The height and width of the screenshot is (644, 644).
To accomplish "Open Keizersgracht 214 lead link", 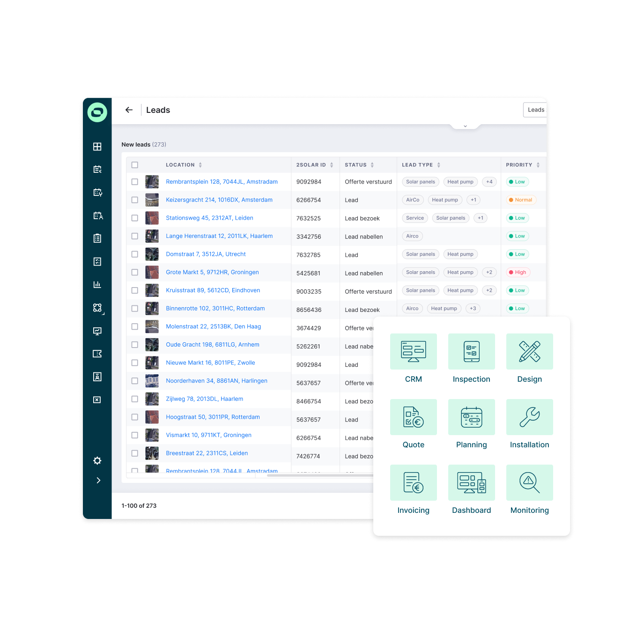I will click(219, 200).
